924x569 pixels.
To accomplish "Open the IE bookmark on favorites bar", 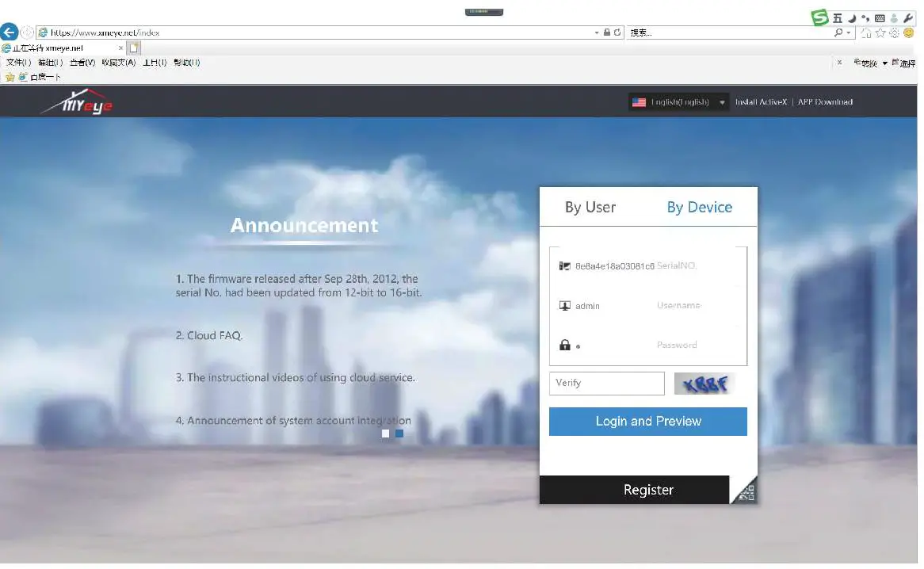I will [40, 77].
